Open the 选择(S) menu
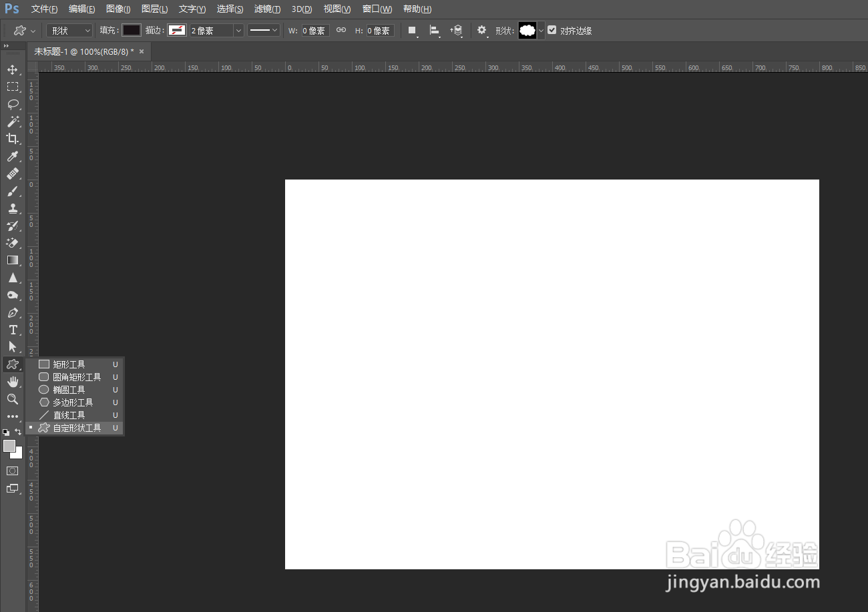This screenshot has height=612, width=868. (x=230, y=9)
